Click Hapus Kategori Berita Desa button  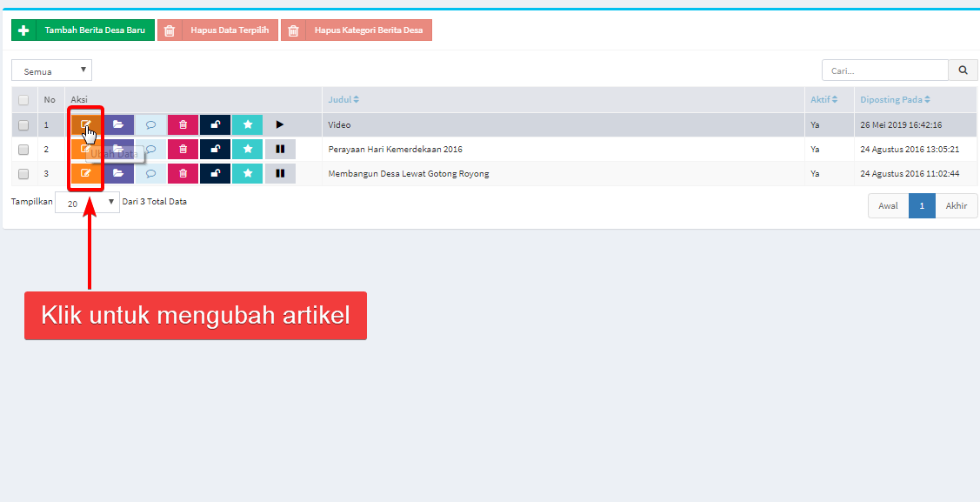[x=357, y=30]
